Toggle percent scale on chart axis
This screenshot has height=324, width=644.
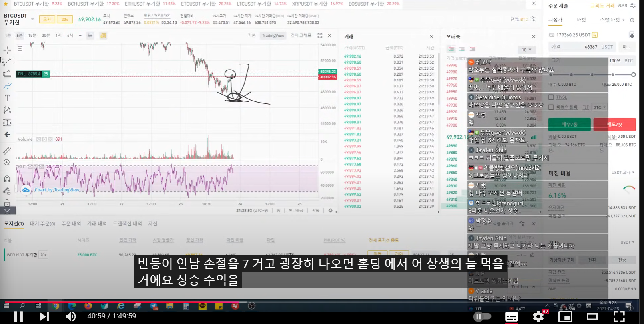(278, 210)
